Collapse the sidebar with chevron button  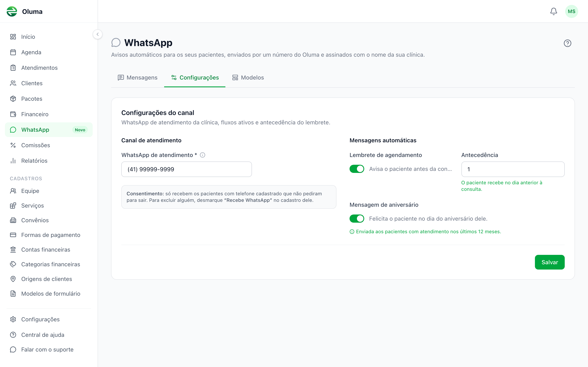pyautogui.click(x=98, y=34)
